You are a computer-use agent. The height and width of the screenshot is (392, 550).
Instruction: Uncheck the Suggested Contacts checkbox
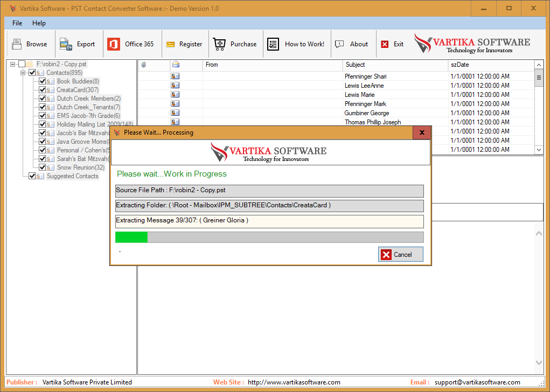point(32,176)
